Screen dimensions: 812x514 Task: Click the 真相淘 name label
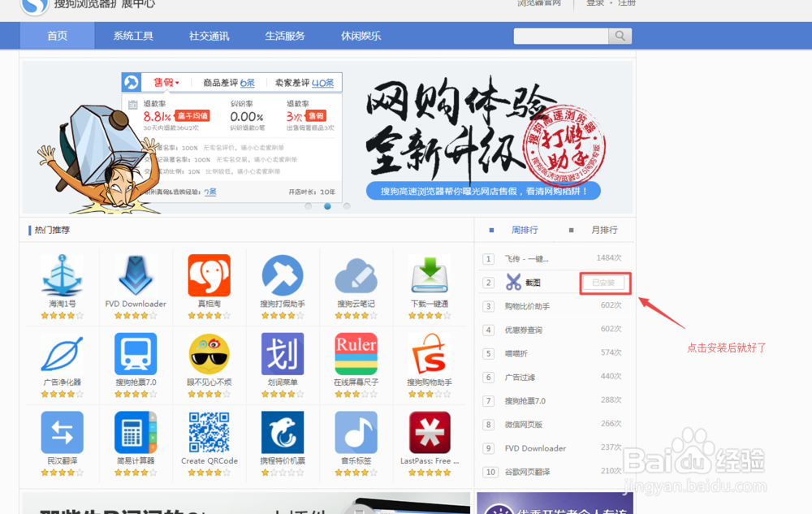pos(209,304)
